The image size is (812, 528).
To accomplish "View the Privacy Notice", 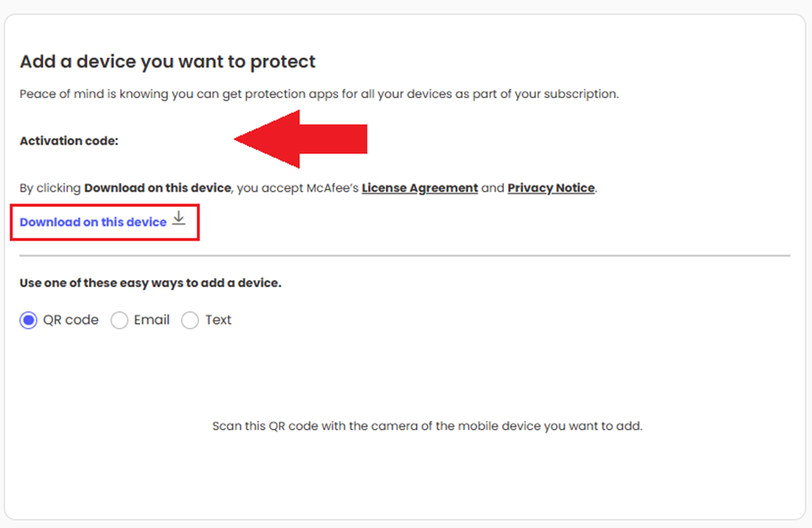I will 551,187.
